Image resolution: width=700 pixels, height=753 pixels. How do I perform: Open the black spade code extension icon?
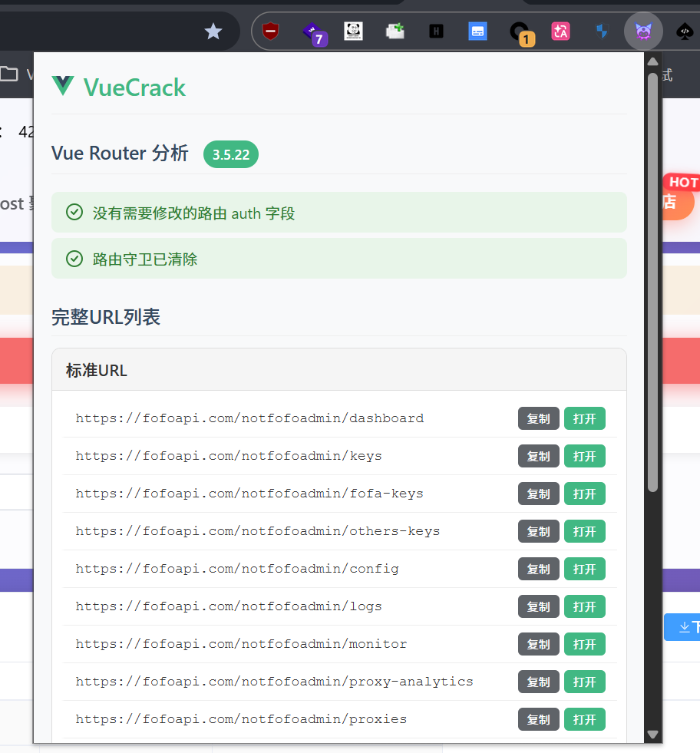click(x=685, y=31)
